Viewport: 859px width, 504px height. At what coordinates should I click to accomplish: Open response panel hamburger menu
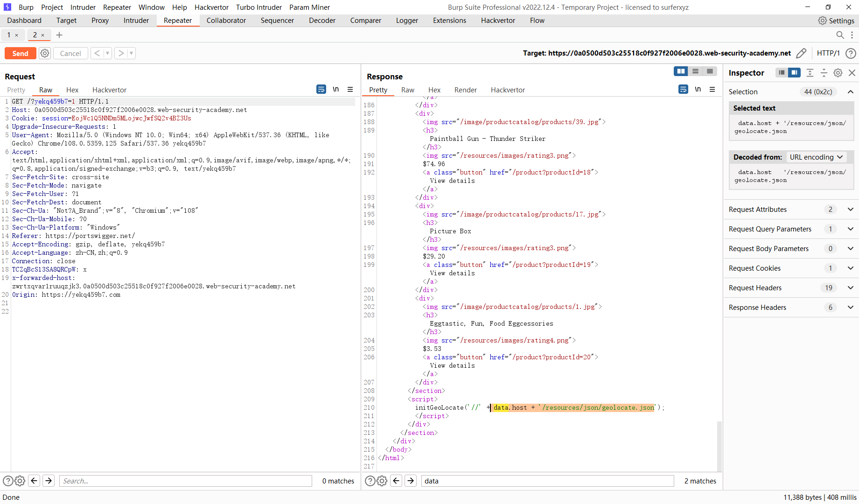[712, 89]
